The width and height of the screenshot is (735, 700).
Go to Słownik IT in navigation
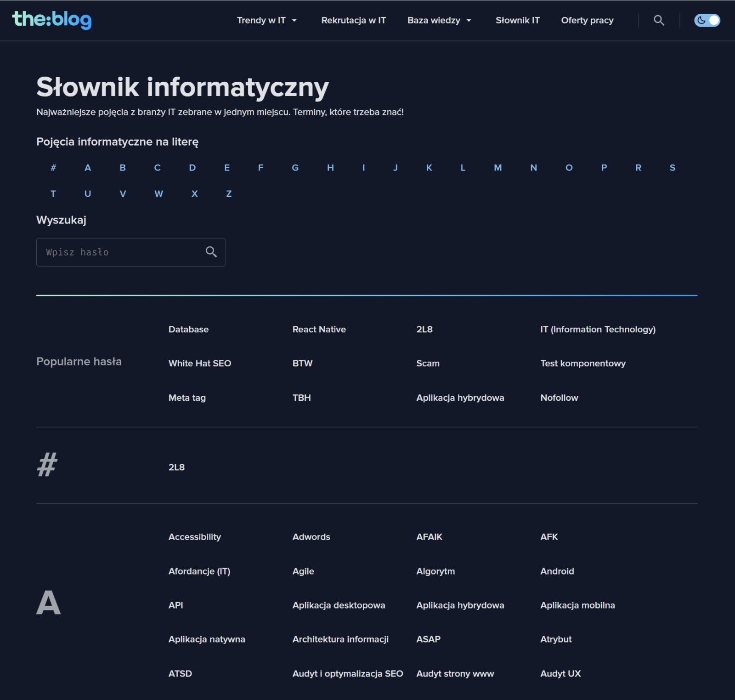point(517,20)
